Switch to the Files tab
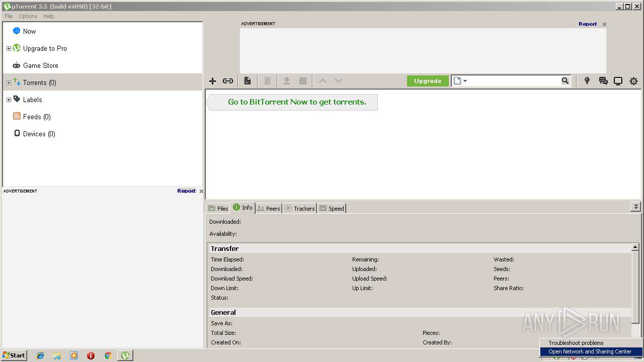 click(x=218, y=208)
